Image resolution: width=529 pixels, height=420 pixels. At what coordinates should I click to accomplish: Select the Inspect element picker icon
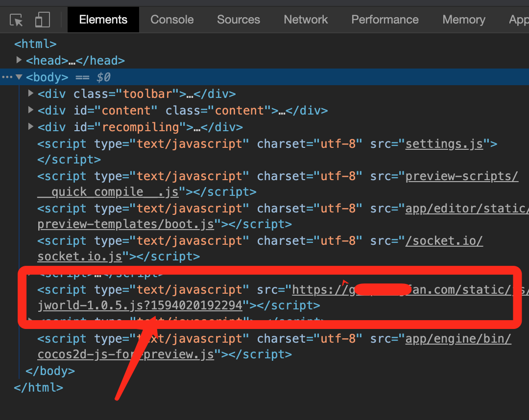(16, 20)
